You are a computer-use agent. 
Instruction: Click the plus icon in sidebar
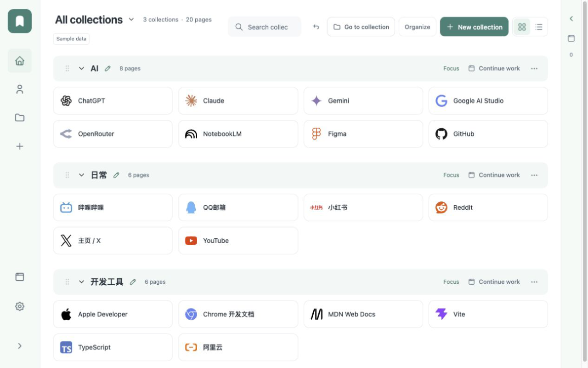point(20,146)
